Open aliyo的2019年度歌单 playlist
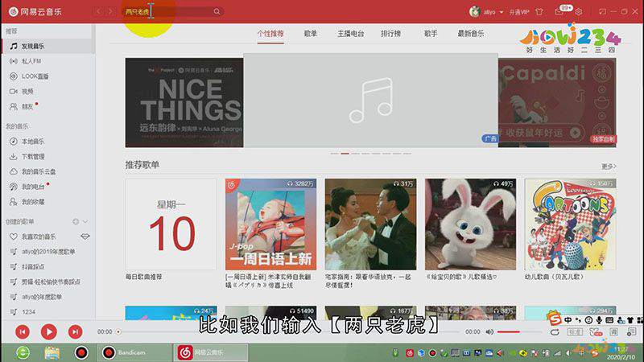The height and width of the screenshot is (362, 644). click(47, 252)
